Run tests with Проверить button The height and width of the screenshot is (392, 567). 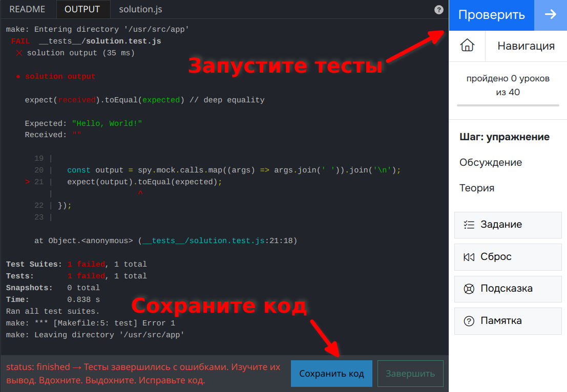tap(491, 15)
